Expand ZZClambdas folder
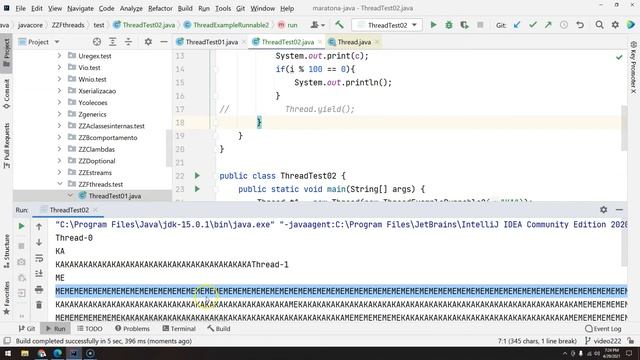 (x=60, y=149)
